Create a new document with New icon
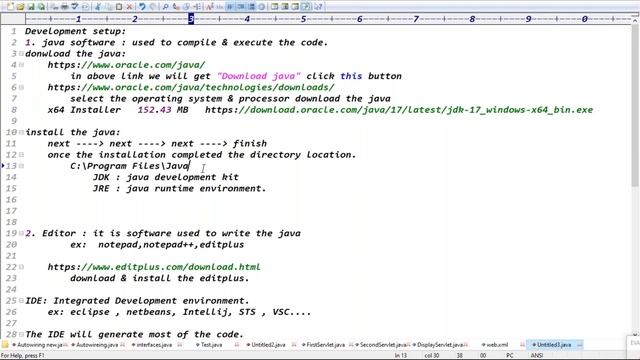This screenshot has width=640, height=360. click(x=10, y=7)
